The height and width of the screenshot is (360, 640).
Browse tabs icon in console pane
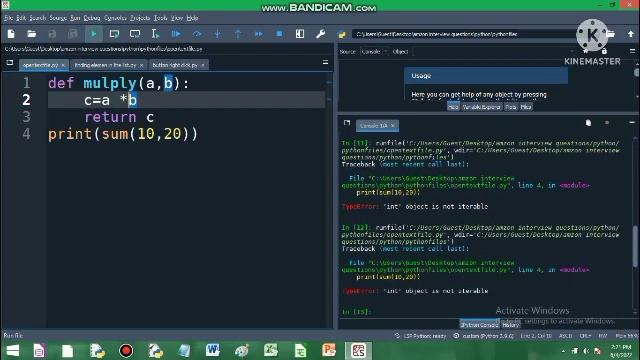347,122
